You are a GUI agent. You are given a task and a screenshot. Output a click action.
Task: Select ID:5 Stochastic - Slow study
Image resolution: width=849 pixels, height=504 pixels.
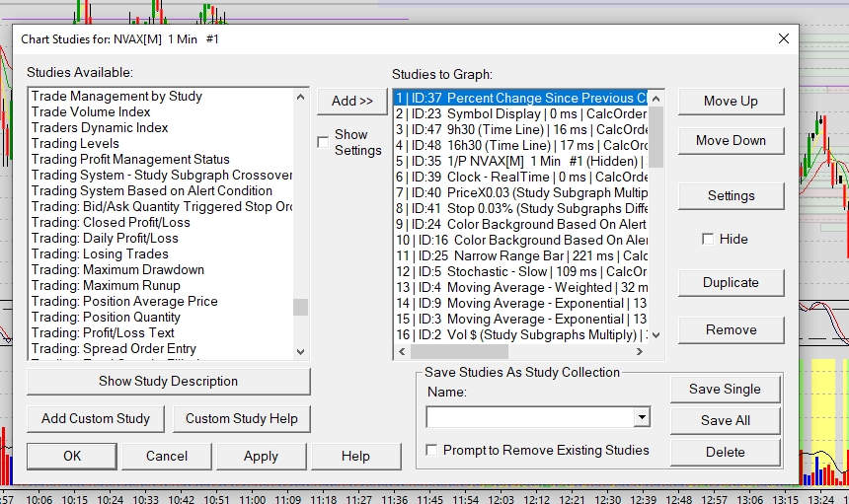(x=521, y=272)
